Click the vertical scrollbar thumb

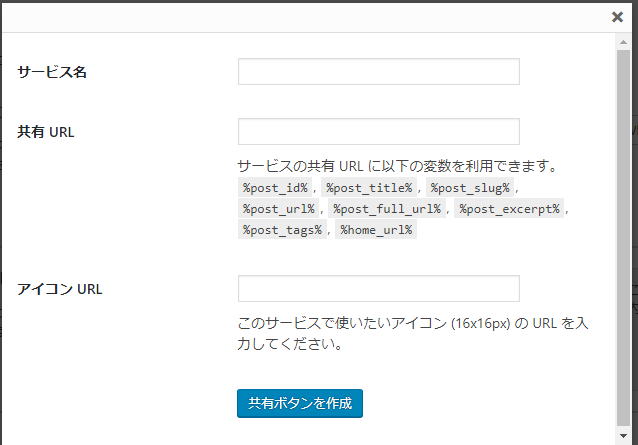click(x=623, y=238)
